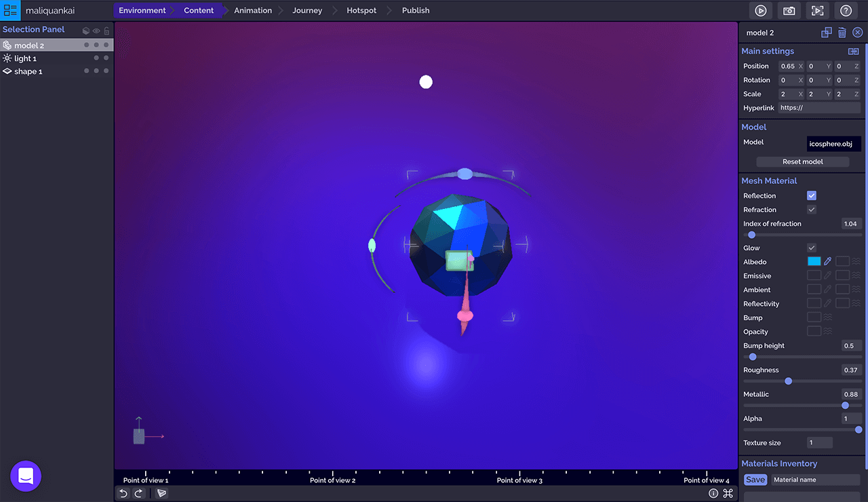The image size is (868, 502).
Task: Select light 1 in the Selection Panel
Action: coord(26,58)
